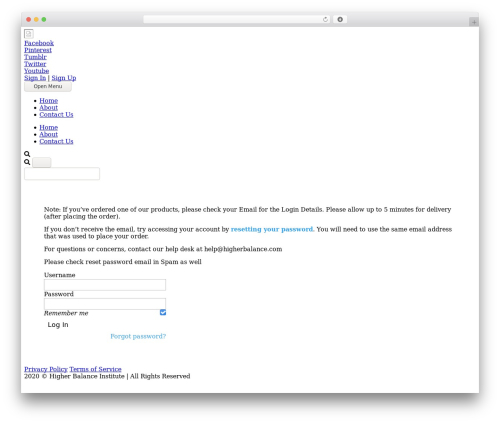Click the help@higherbalance.com help desk text
Image resolution: width=500 pixels, height=423 pixels.
pos(243,249)
